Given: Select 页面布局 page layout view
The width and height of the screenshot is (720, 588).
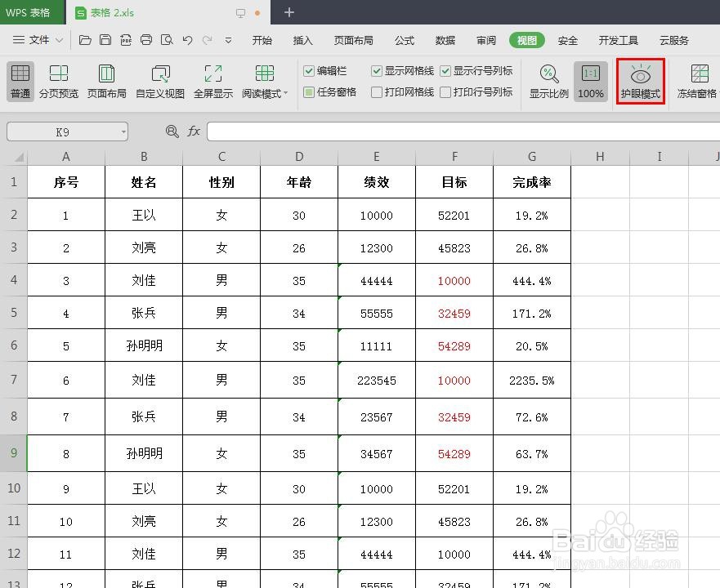Looking at the screenshot, I should pyautogui.click(x=106, y=81).
